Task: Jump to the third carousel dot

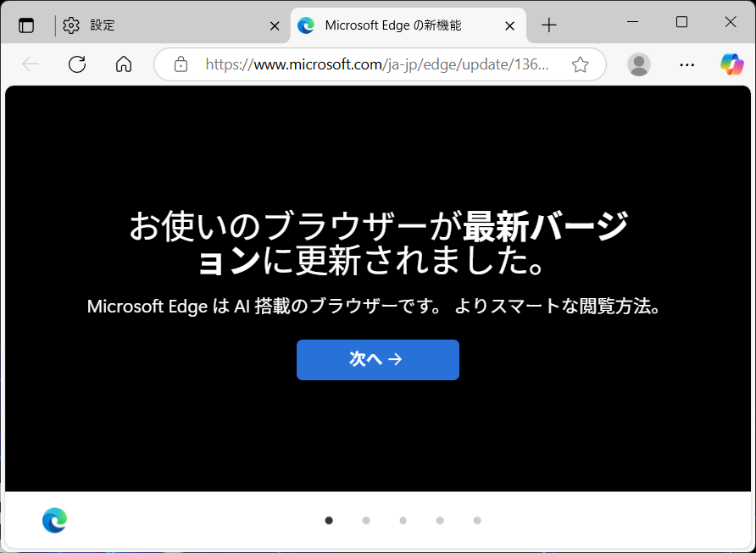Action: tap(403, 520)
